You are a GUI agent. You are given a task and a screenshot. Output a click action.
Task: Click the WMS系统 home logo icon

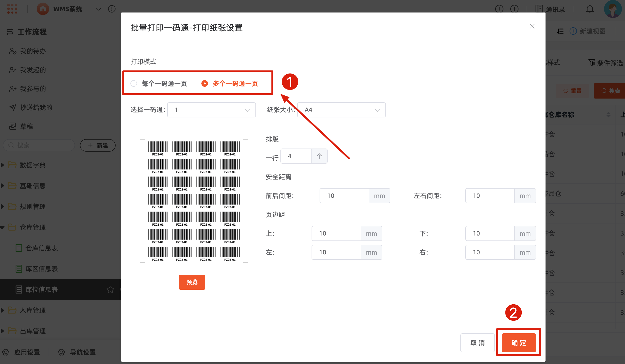click(43, 9)
